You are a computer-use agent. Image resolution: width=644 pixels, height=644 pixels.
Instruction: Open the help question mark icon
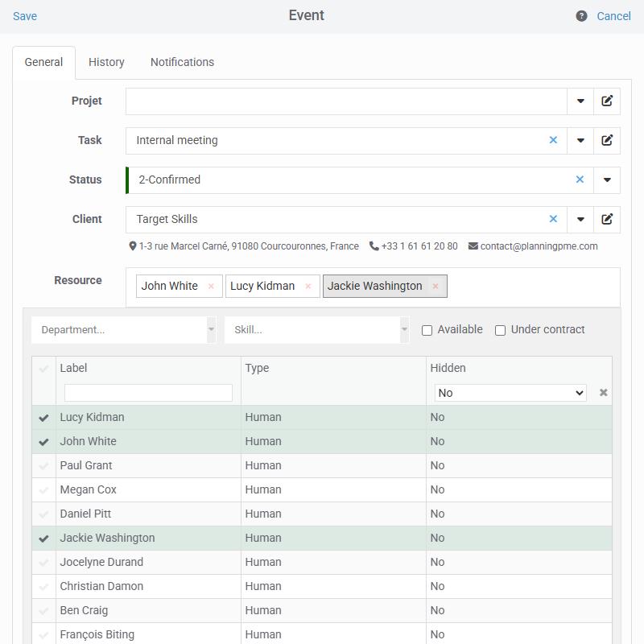(581, 16)
